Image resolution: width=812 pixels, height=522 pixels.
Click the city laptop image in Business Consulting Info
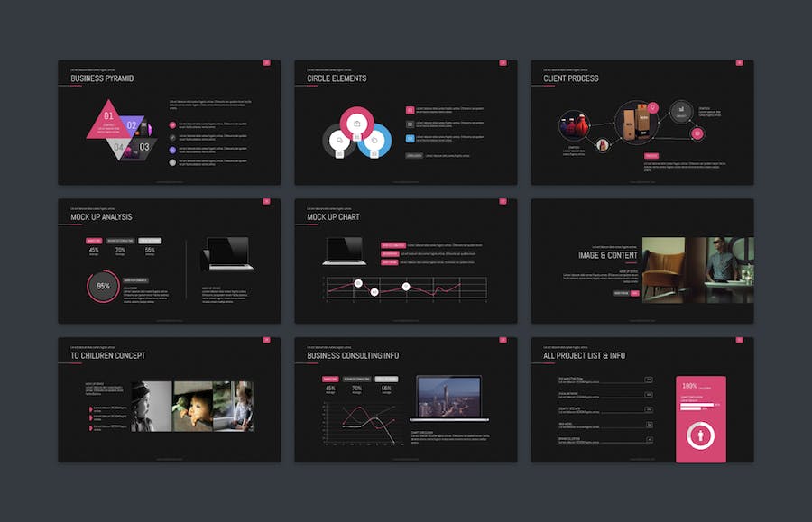pyautogui.click(x=448, y=398)
